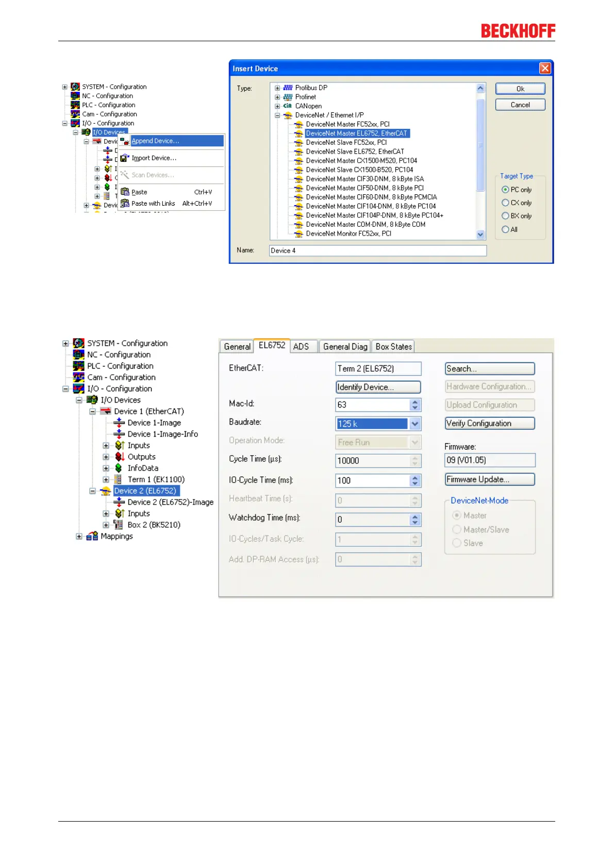This screenshot has height=868, width=614.
Task: Switch to the General tab
Action: [x=237, y=347]
